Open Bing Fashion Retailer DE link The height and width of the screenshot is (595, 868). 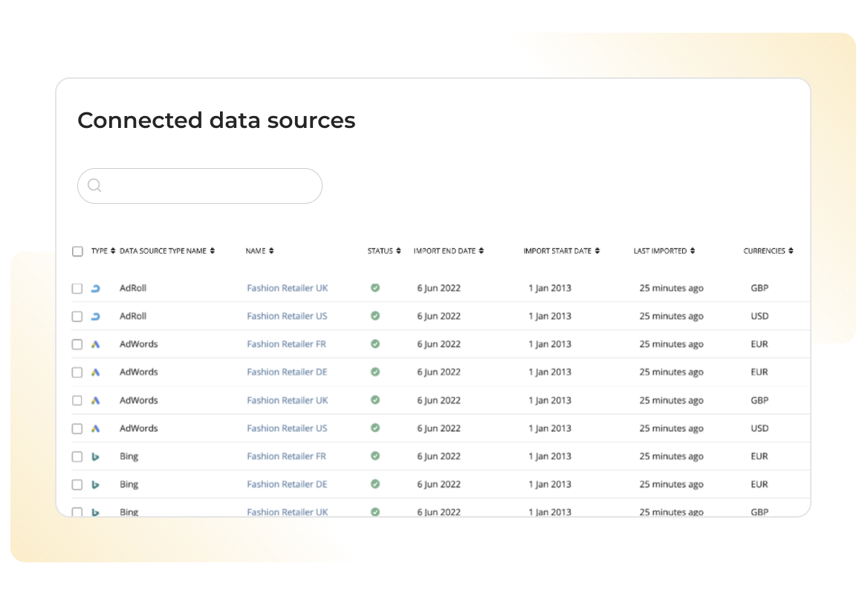coord(287,484)
